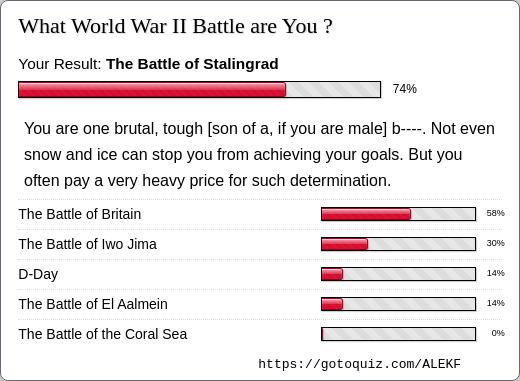520x381 pixels.
Task: Select The Battle of Britain label
Action: (80, 214)
